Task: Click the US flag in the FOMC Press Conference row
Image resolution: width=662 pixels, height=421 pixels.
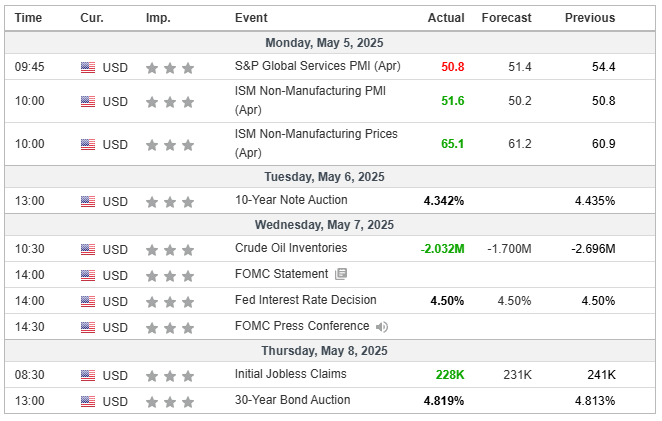Action: (x=88, y=328)
